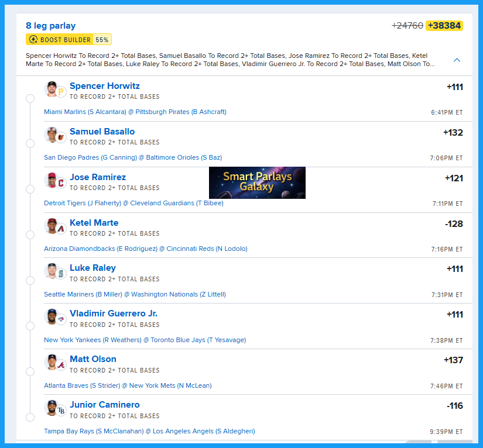This screenshot has width=483, height=448.
Task: Click Jose Ramirez player headshot
Action: coord(52,180)
